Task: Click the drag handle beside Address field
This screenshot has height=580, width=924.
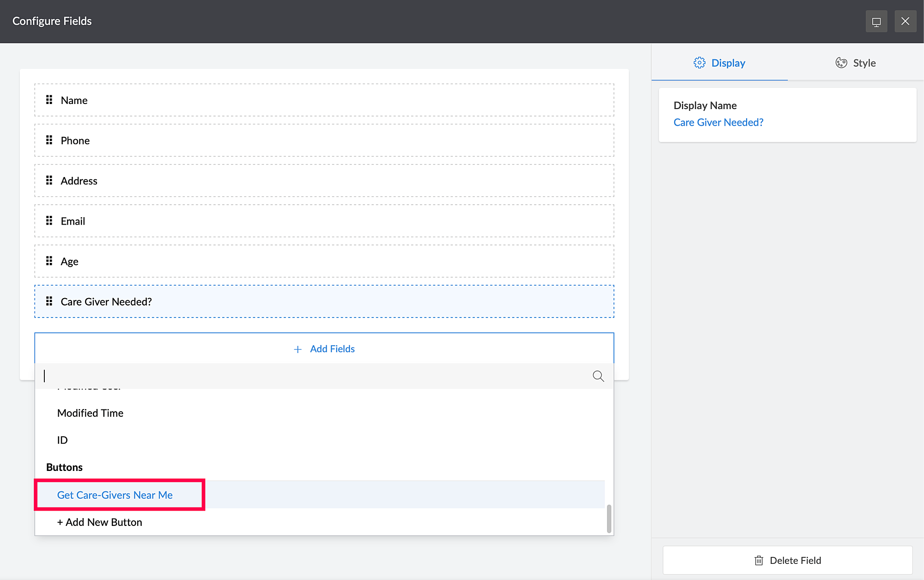Action: [49, 180]
